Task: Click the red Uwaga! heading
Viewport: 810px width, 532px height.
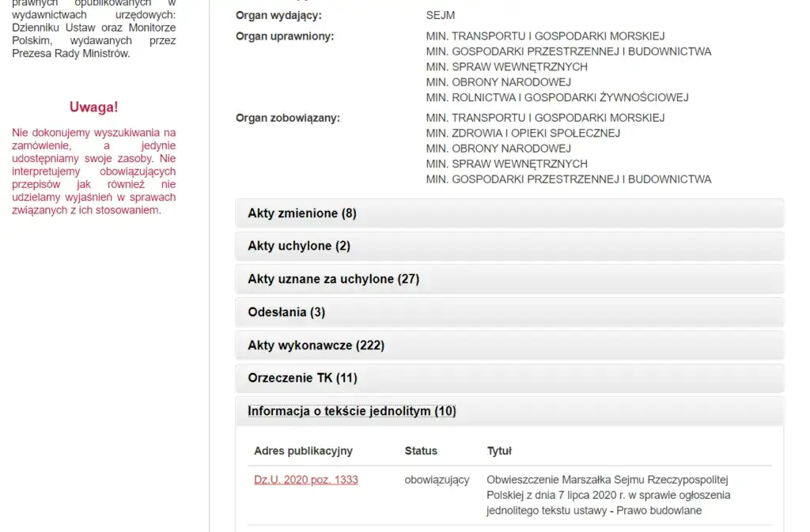Action: (93, 108)
